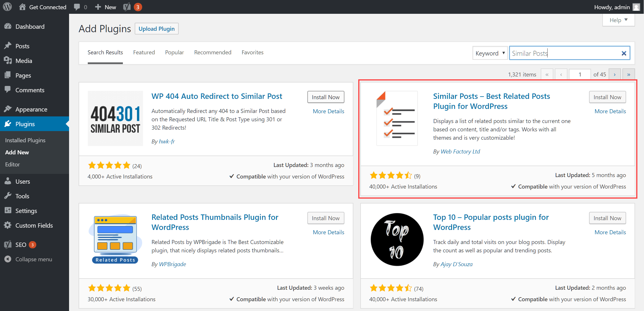This screenshot has height=311, width=644.
Task: Click the Custom Fields gear icon
Action: pyautogui.click(x=8, y=225)
